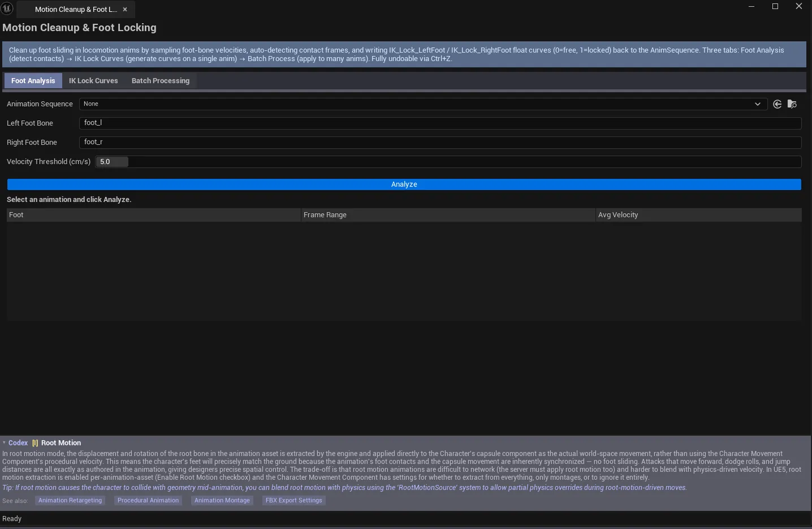Screen dimensions: 812x529
Task: Click the "Select an animation and click Analyze." message
Action: [x=69, y=200]
